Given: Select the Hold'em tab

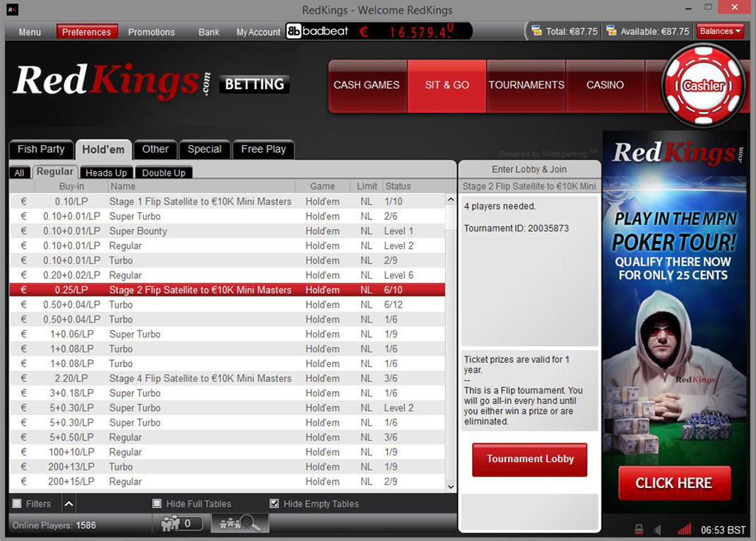Looking at the screenshot, I should point(103,150).
